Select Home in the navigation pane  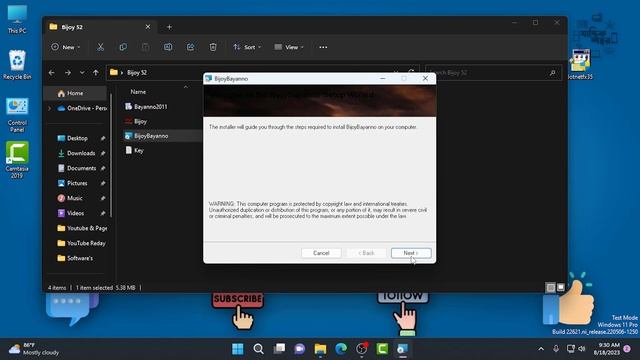[76, 93]
